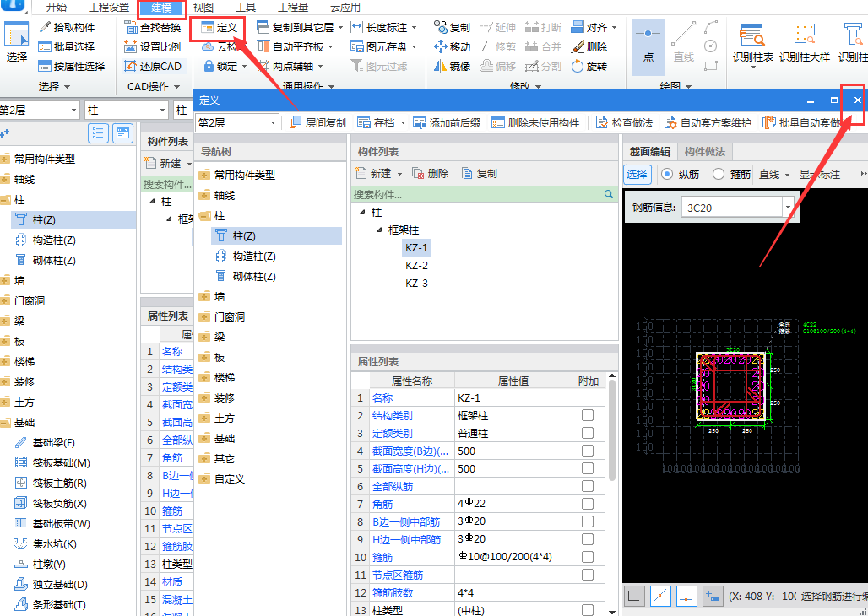Expand the 墙 folder in 导航树
The image size is (868, 616).
205,297
